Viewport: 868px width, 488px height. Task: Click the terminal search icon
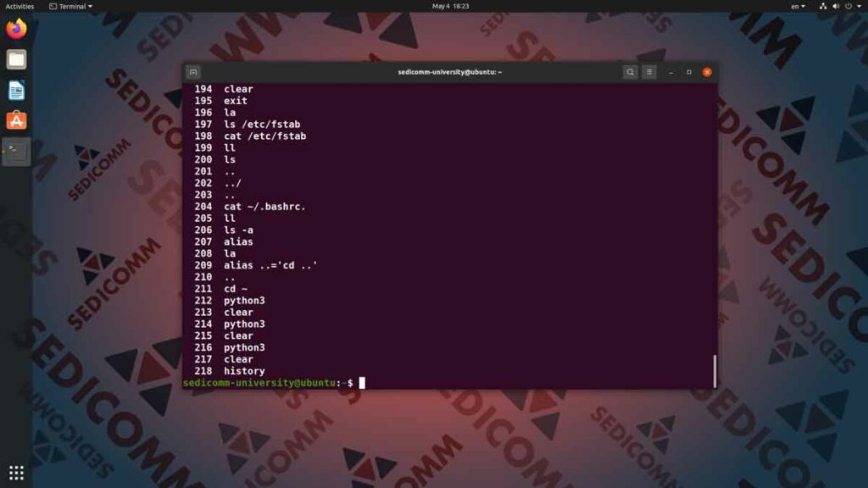coord(630,72)
